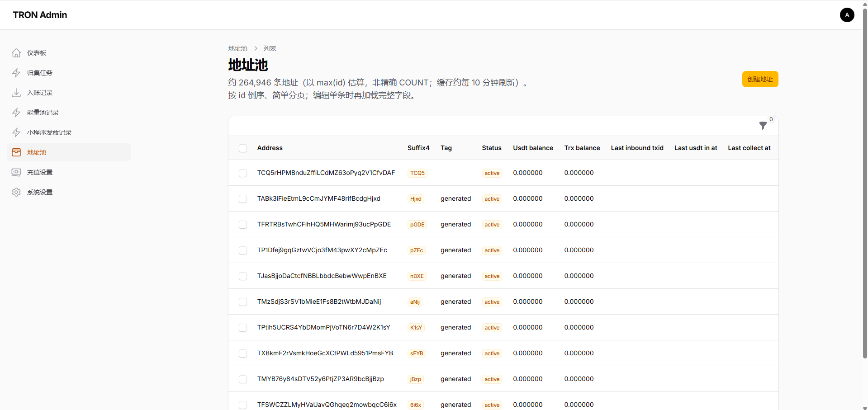Viewport: 868px width, 410px height.
Task: Open 小程序发放记录 in the sidebar
Action: pos(69,132)
